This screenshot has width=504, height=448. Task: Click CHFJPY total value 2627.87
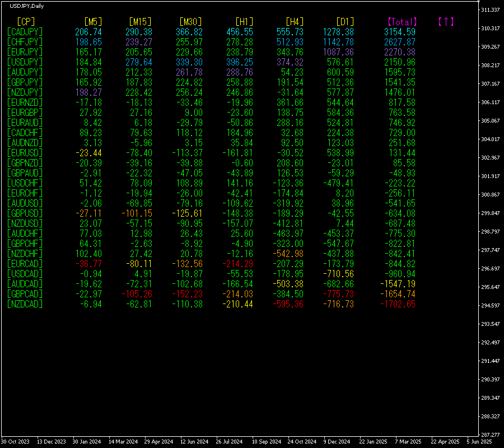(x=400, y=42)
